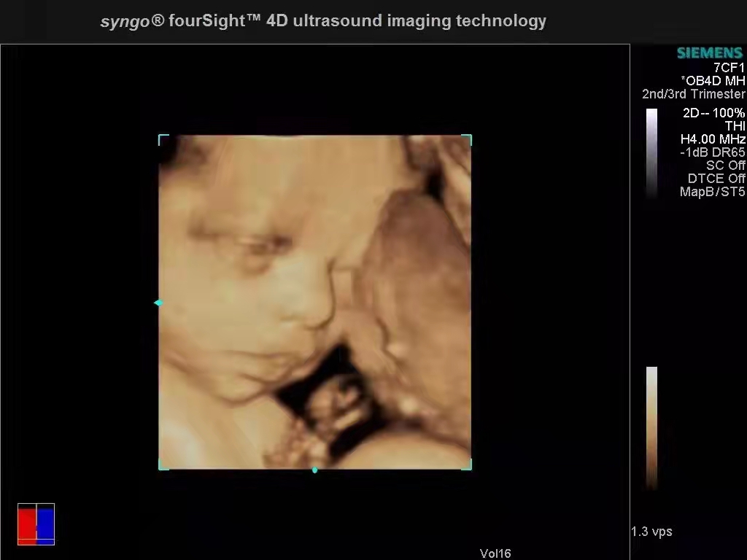
Task: Click the syngo fourSight 4D title text
Action: (323, 21)
